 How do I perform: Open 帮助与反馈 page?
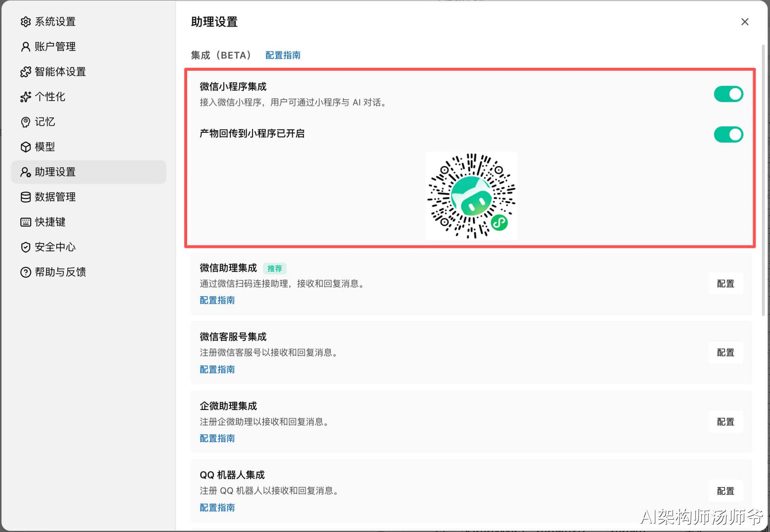point(89,272)
